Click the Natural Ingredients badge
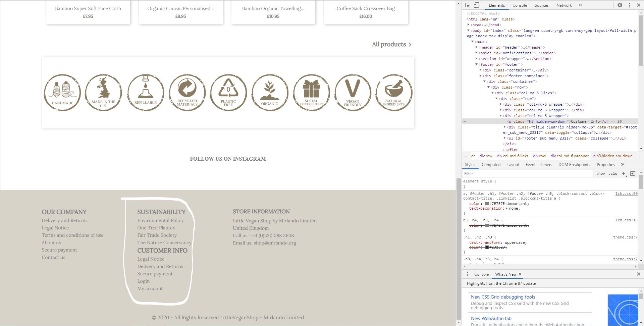Viewport: 644px width, 326px height. pyautogui.click(x=394, y=93)
